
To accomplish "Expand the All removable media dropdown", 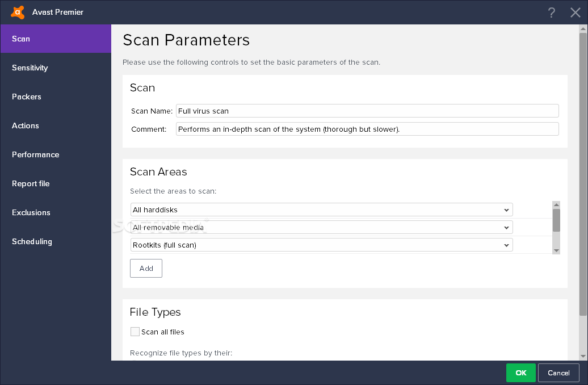I will coord(321,227).
